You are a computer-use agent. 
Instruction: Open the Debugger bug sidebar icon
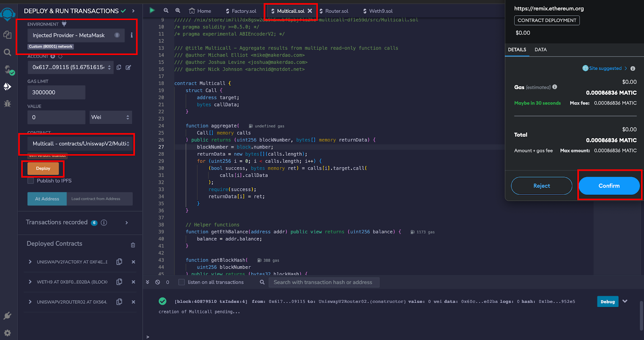(x=7, y=103)
